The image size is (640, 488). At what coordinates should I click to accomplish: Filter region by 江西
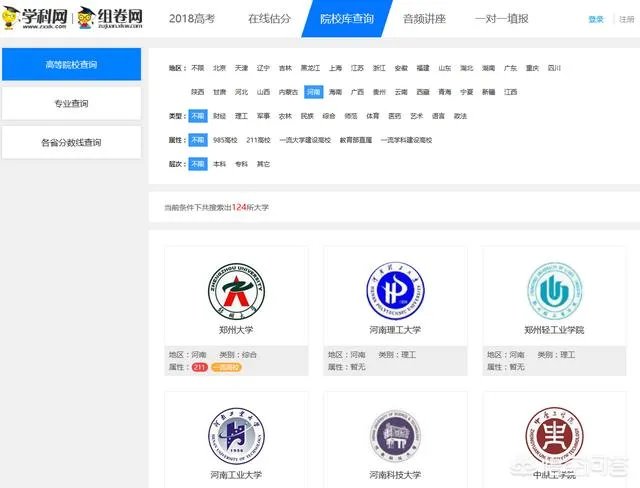(x=510, y=92)
